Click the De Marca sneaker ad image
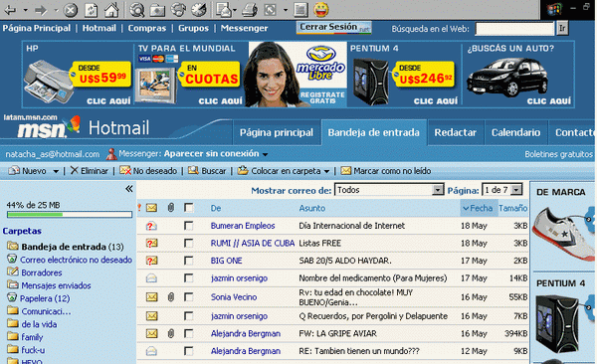 pyautogui.click(x=563, y=233)
